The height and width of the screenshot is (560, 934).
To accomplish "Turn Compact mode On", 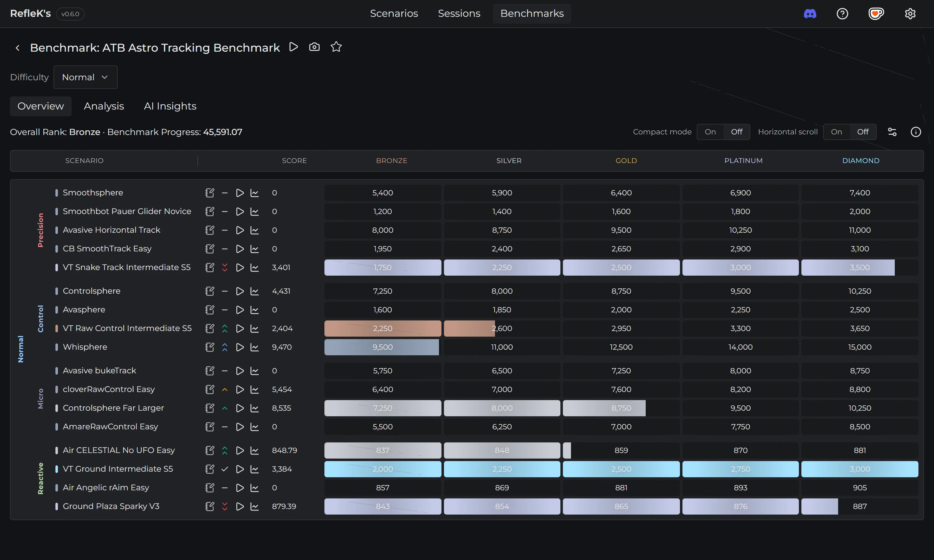I will coord(710,132).
